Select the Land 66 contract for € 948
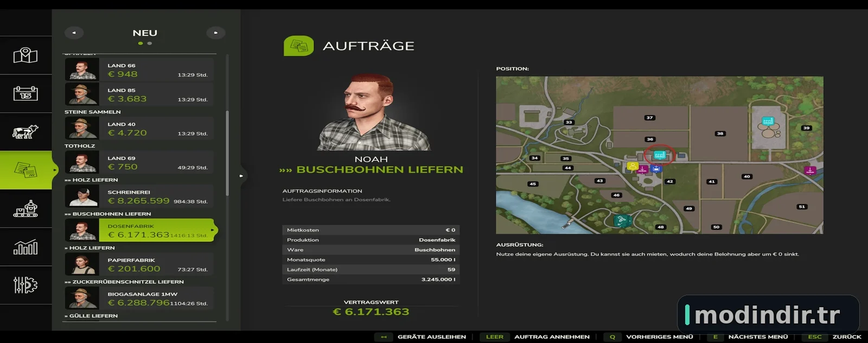This screenshot has height=343, width=868. [x=139, y=70]
